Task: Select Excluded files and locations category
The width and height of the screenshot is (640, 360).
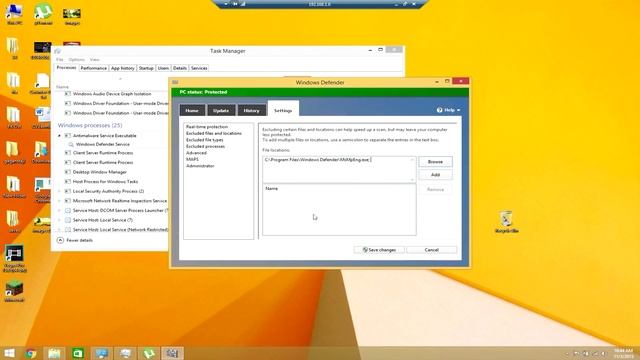Action: tap(214, 133)
